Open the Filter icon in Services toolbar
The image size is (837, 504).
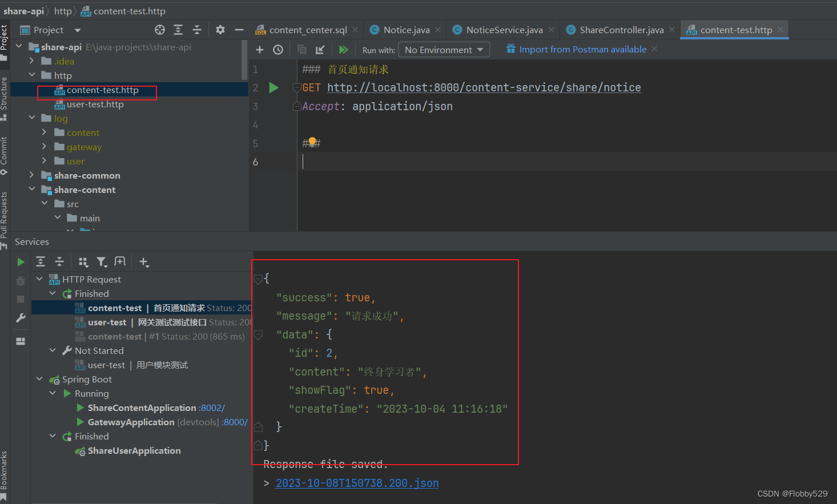click(102, 261)
